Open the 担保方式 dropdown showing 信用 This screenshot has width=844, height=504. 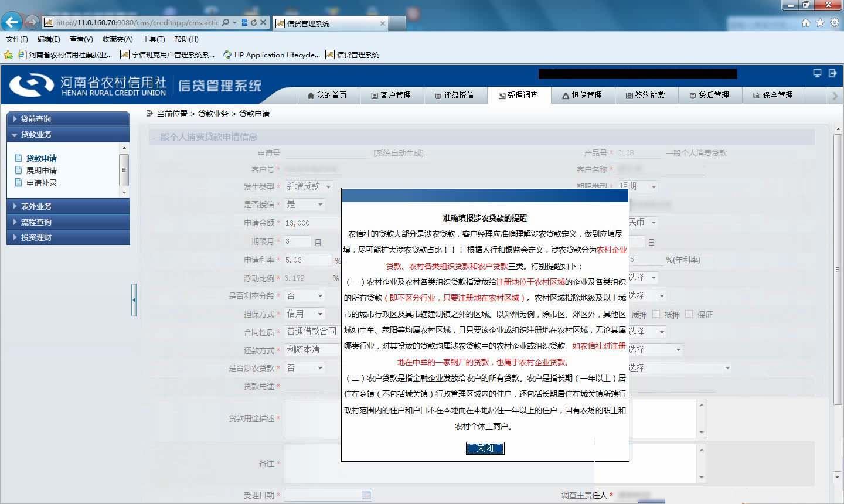[x=305, y=314]
